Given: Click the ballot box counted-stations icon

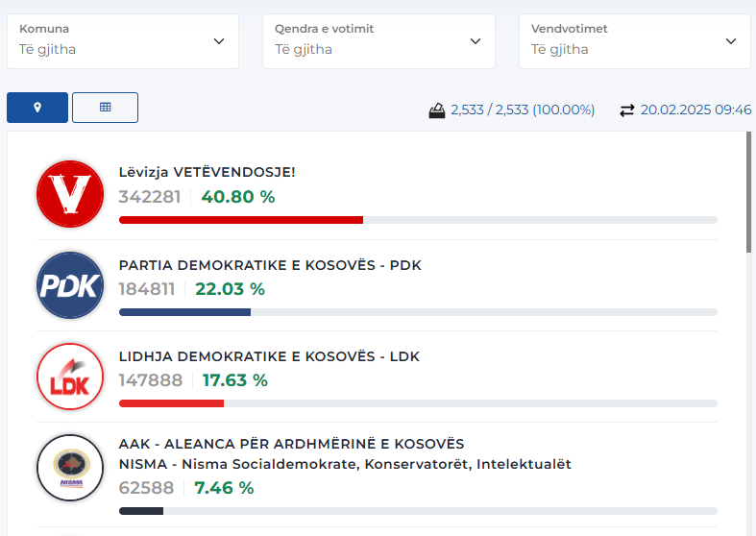Looking at the screenshot, I should pyautogui.click(x=437, y=110).
